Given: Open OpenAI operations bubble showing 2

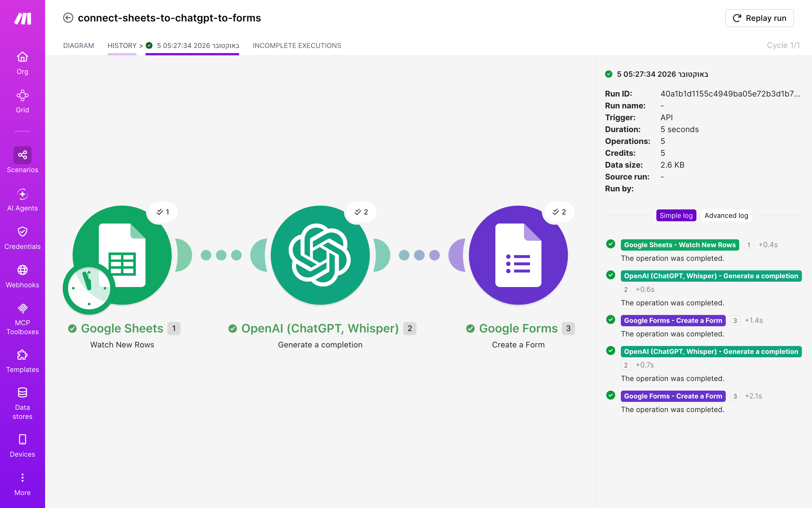Looking at the screenshot, I should 361,212.
